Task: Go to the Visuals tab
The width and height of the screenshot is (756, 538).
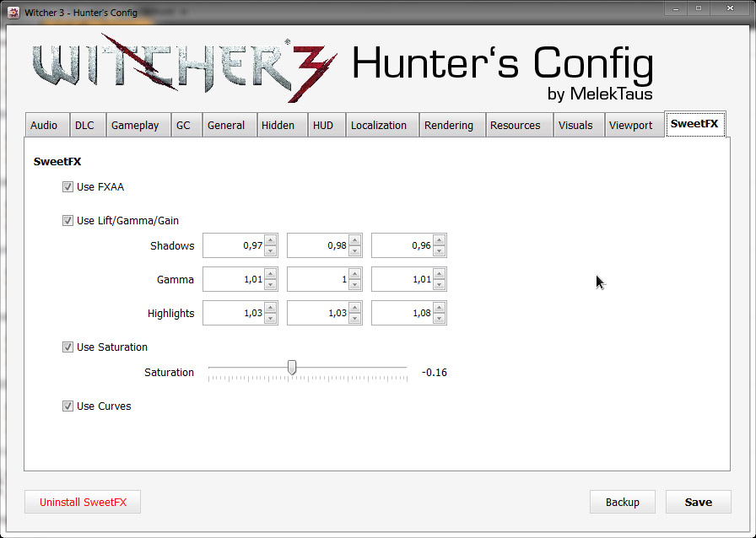Action: [x=575, y=126]
